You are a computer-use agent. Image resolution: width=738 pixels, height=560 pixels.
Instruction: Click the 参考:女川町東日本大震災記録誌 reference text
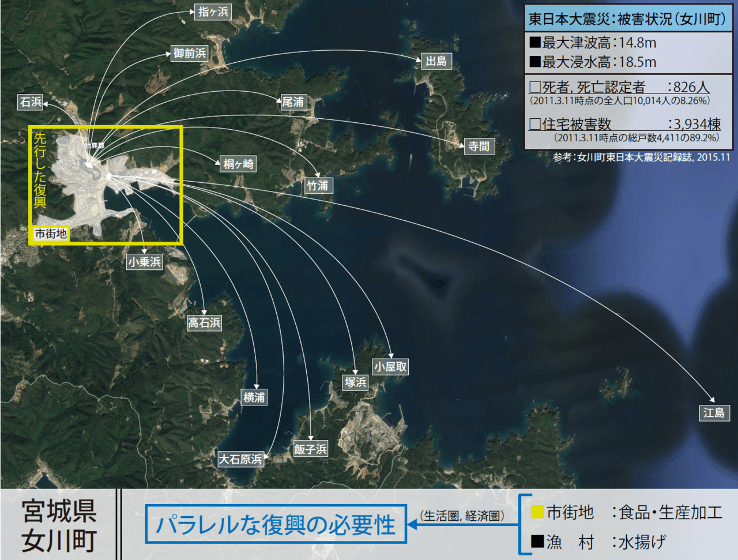[641, 157]
